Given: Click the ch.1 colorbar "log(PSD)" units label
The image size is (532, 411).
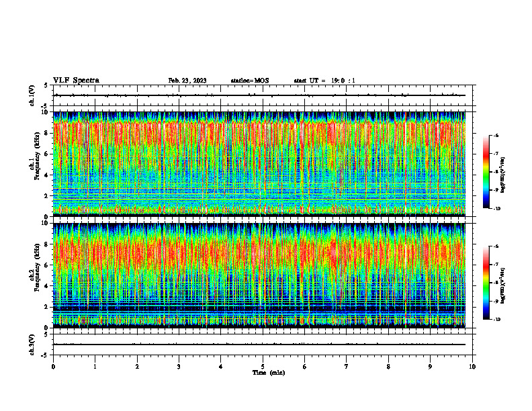Looking at the screenshot, I should coord(503,175).
